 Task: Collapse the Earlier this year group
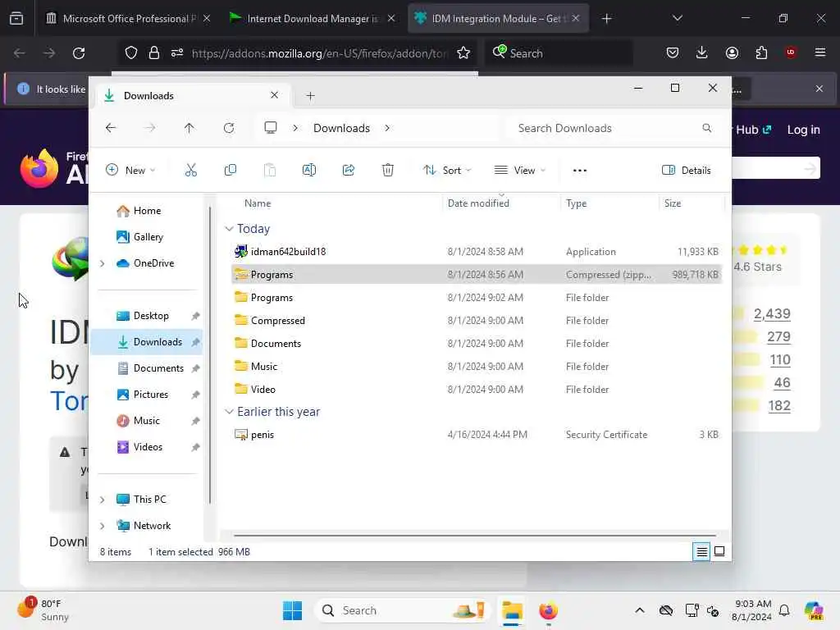(x=229, y=412)
